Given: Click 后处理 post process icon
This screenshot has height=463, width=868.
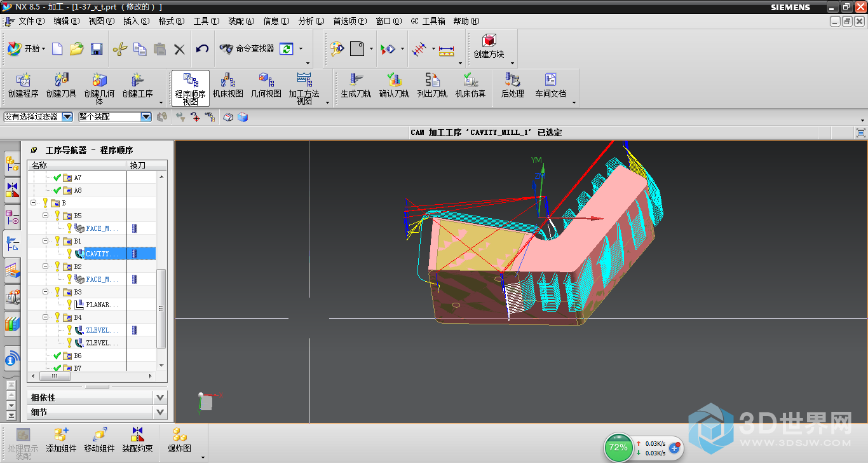Looking at the screenshot, I should tap(512, 85).
